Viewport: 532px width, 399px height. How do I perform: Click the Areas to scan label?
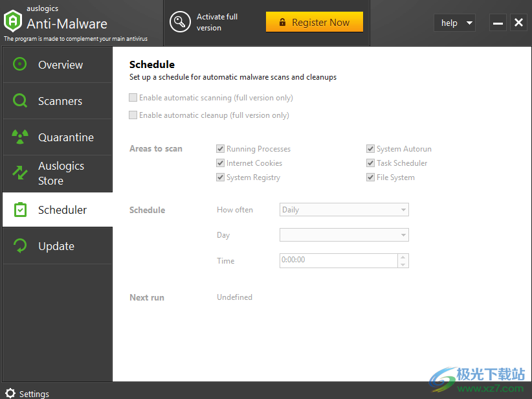(156, 149)
